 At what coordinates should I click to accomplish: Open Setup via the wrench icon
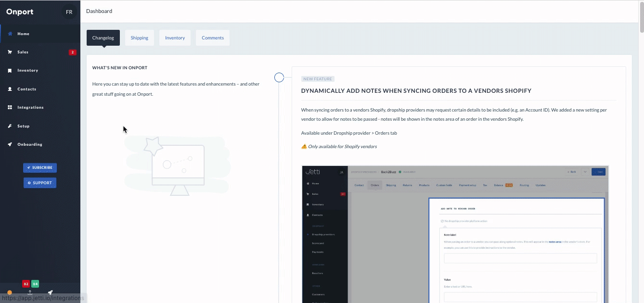click(10, 126)
